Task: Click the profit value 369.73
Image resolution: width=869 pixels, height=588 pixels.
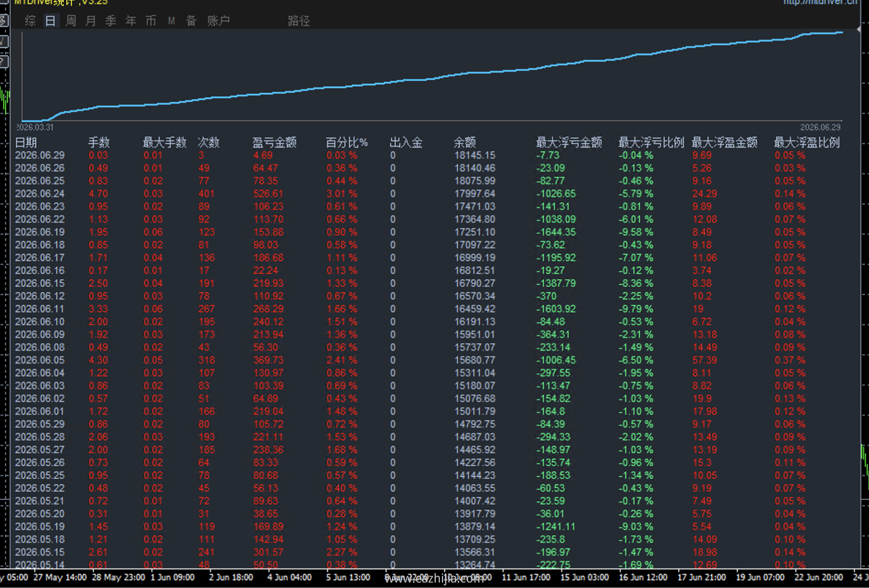Action: tap(268, 360)
